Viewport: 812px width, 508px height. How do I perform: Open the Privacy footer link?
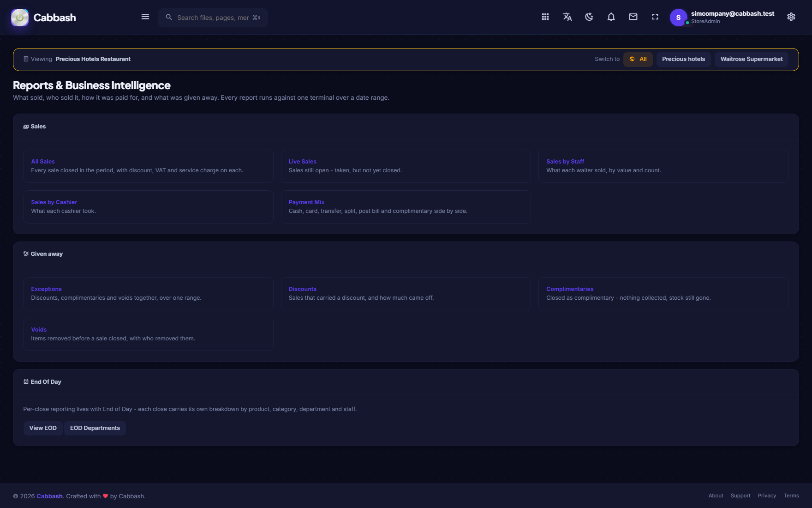pos(767,496)
